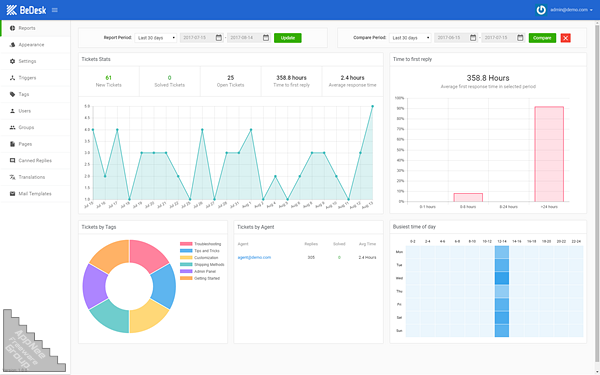
Task: Toggle the hamburger menu next to BeDesk logo
Action: 55,10
